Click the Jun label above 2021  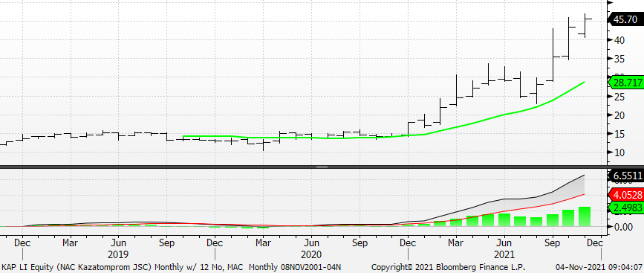pyautogui.click(x=504, y=243)
